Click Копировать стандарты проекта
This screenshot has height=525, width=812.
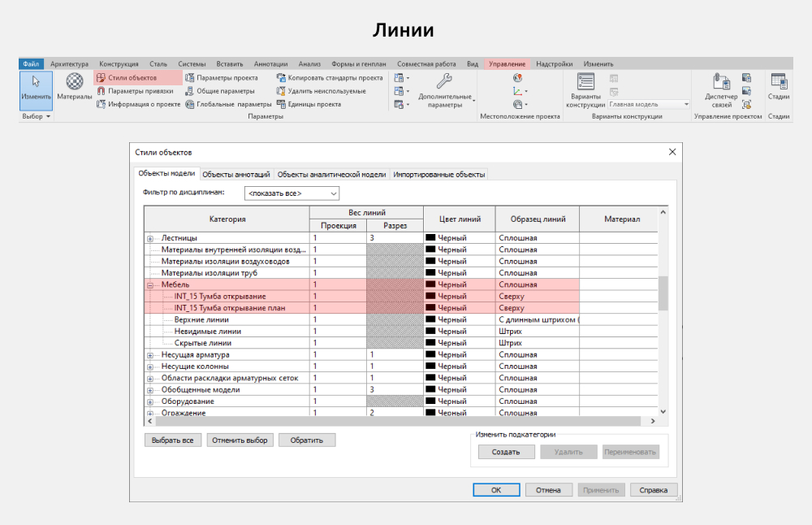[x=330, y=78]
